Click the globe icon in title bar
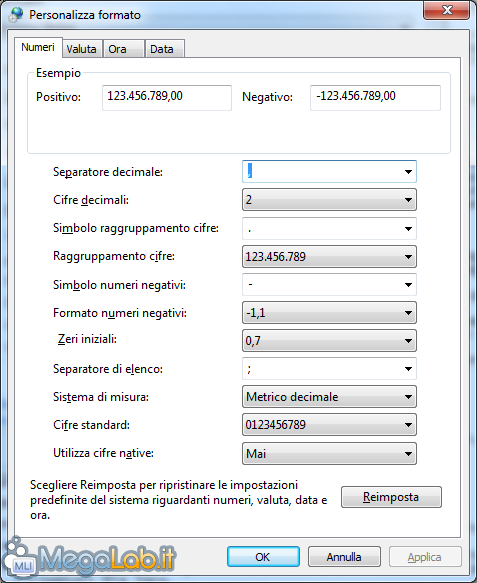The image size is (477, 583). tap(16, 15)
